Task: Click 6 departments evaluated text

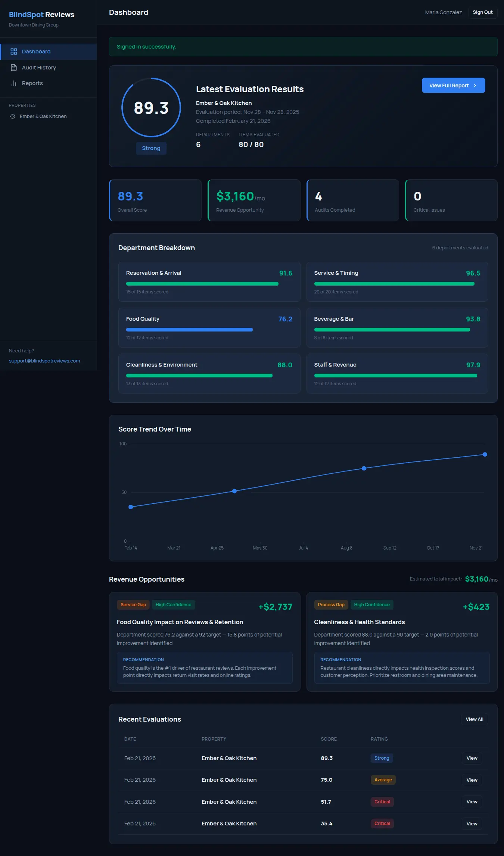Action: (460, 248)
